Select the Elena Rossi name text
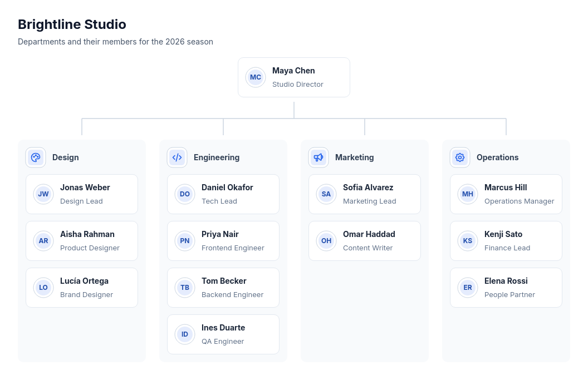 [506, 281]
